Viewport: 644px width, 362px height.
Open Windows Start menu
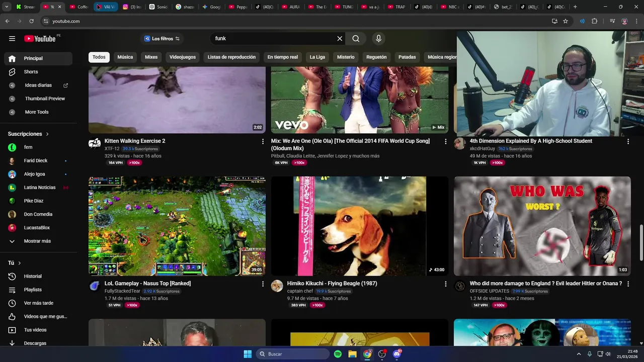[248, 354]
